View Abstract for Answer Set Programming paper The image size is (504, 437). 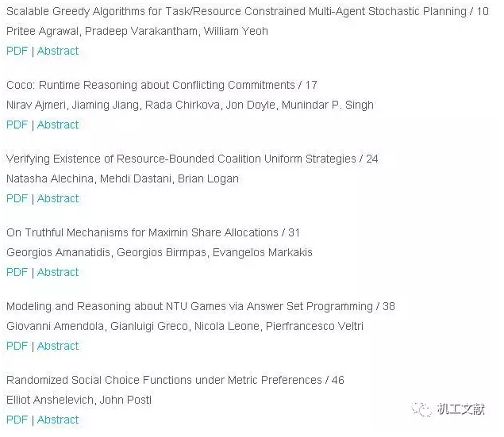pos(58,346)
